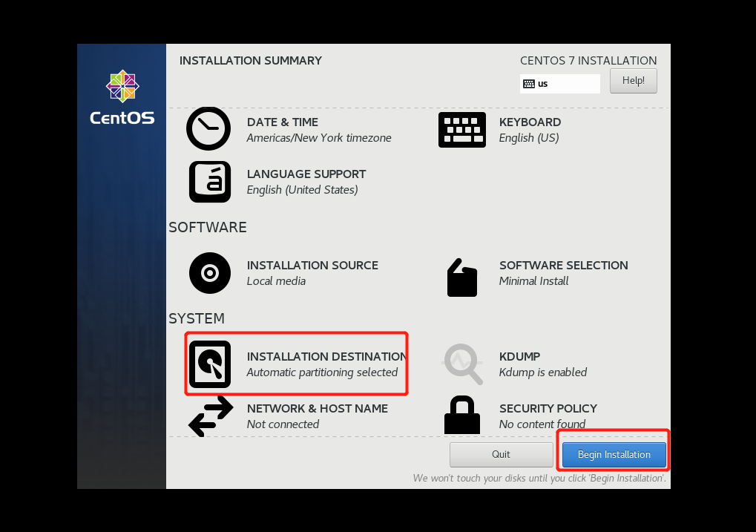Click 'Local media' status text

276,281
